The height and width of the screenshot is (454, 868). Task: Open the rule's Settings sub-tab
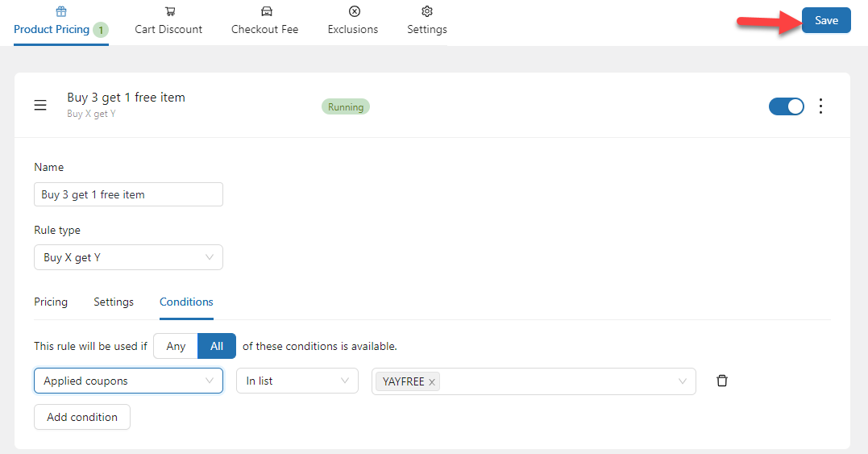114,302
